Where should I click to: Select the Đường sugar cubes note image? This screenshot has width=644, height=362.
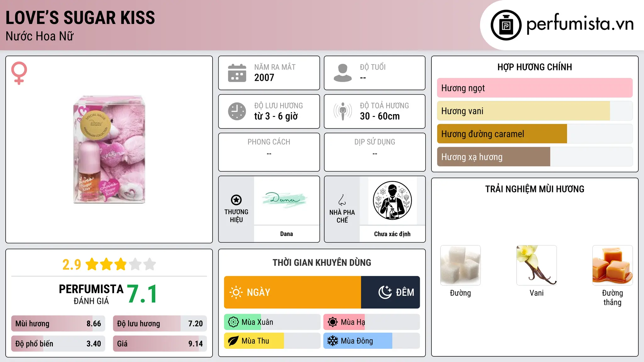coord(460,265)
